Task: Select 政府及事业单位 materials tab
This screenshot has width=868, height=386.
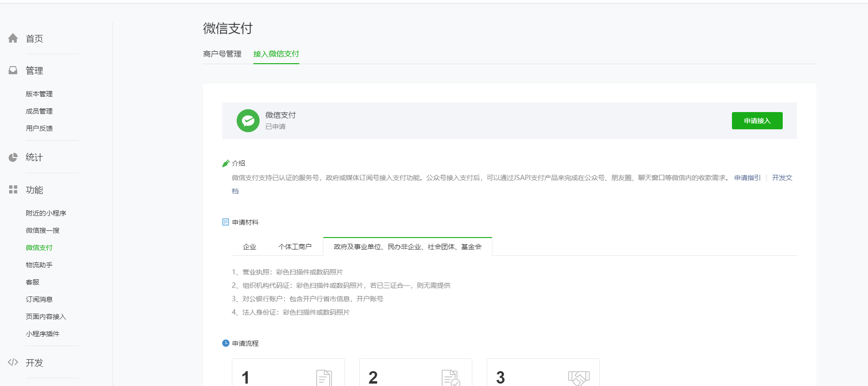Action: click(408, 247)
